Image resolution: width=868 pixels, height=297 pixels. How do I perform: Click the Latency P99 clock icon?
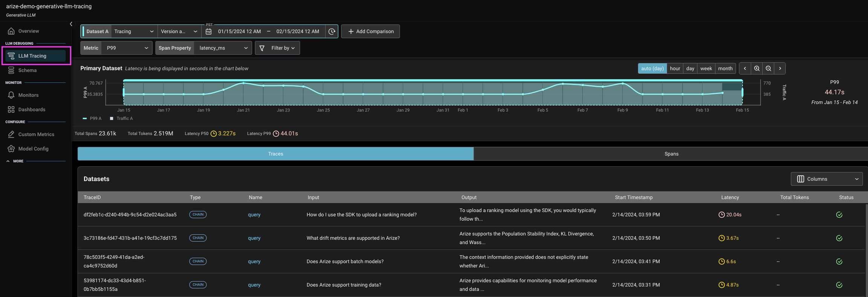tap(276, 134)
